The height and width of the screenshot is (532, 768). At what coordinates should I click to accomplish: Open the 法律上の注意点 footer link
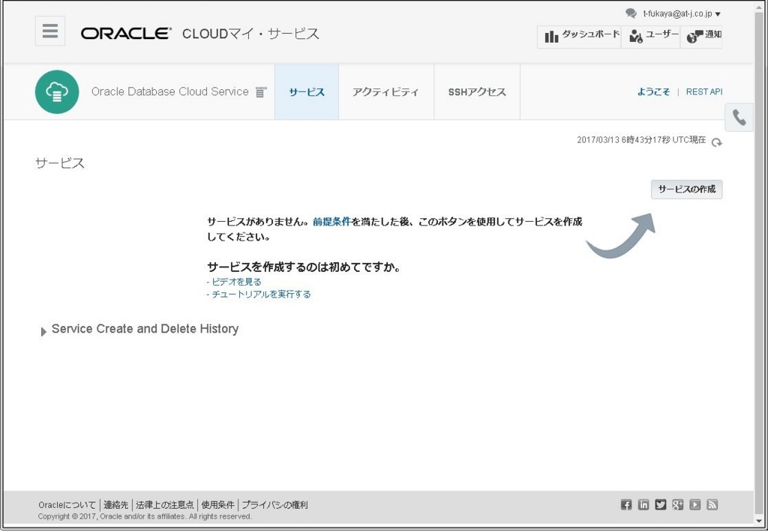point(164,505)
